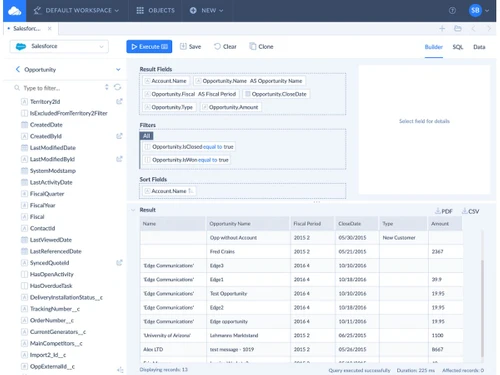Open SyncedQuoteId relation link icon
Image resolution: width=500 pixels, height=375 pixels.
point(119,263)
